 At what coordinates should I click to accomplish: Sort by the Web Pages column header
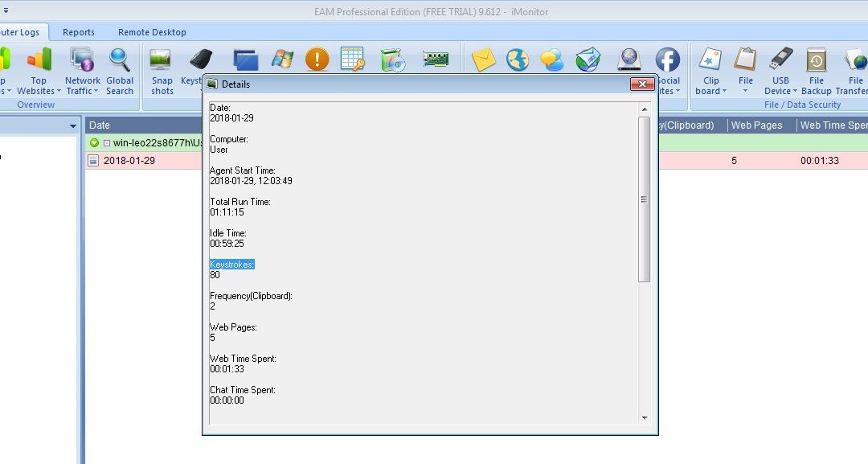point(762,125)
